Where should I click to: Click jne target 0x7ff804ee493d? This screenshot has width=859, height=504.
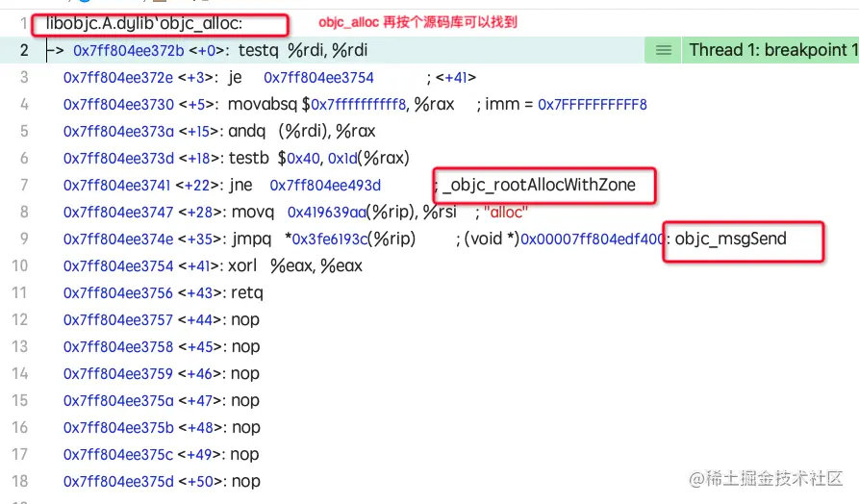(325, 186)
